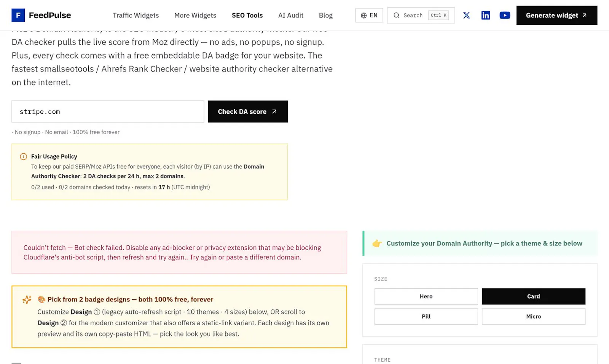This screenshot has width=609, height=364.
Task: Click 'No signup · No email · 100% free forever' text
Action: pyautogui.click(x=65, y=132)
